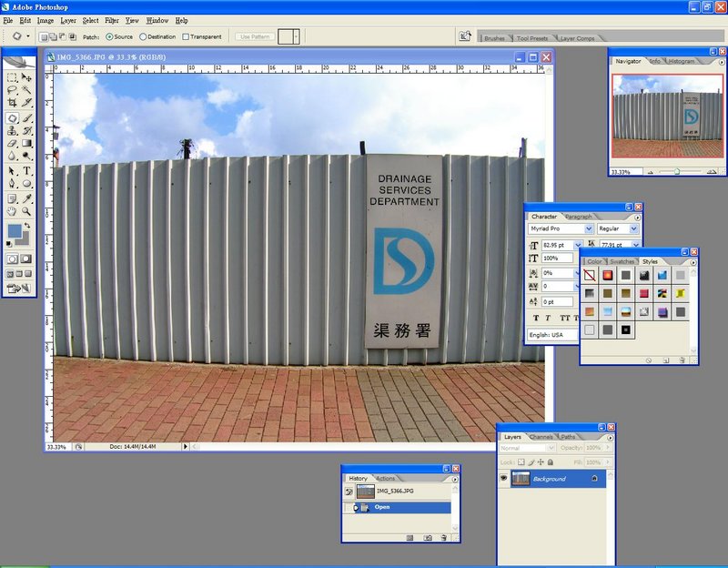Hide the Background layer visibility eye

[504, 478]
